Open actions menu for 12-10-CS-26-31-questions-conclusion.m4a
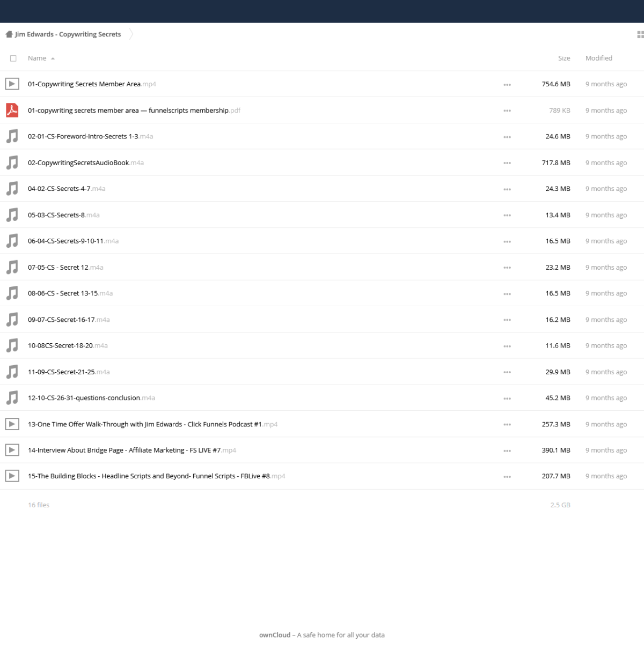The width and height of the screenshot is (644, 650). (x=507, y=398)
